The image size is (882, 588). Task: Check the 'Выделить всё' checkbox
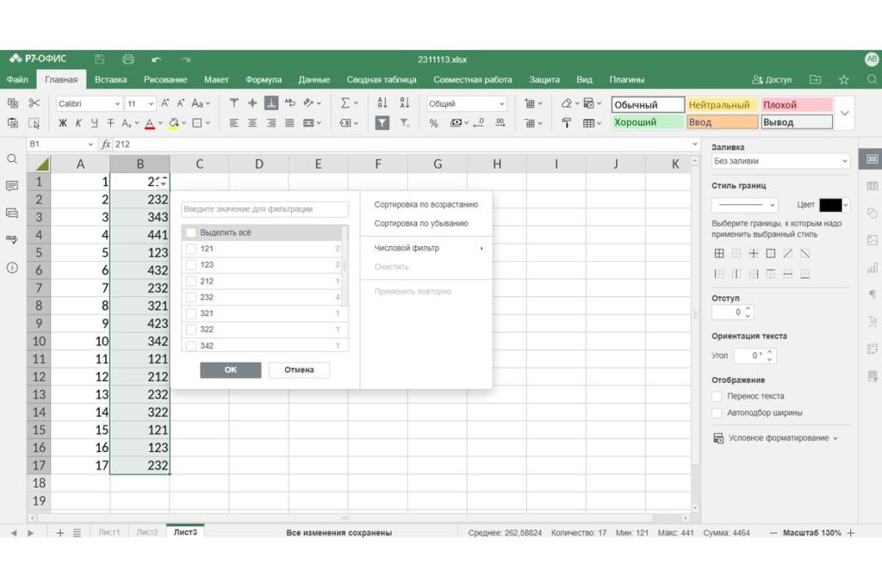click(x=191, y=232)
